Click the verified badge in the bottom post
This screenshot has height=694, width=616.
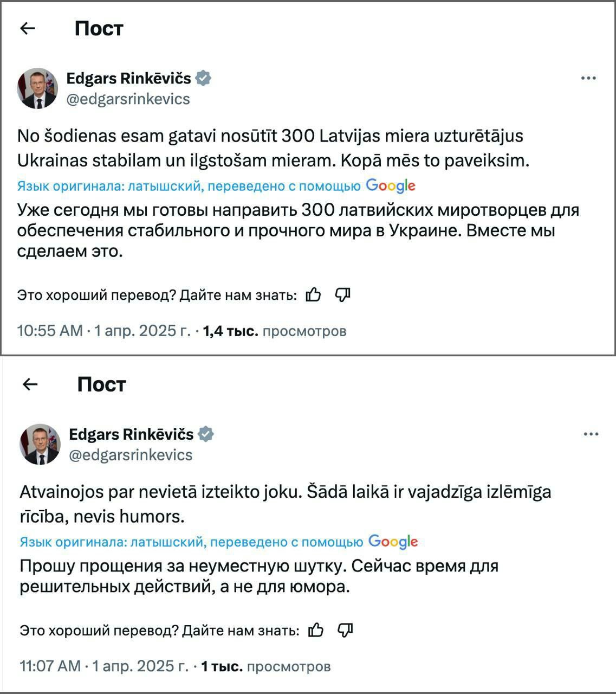coord(206,434)
